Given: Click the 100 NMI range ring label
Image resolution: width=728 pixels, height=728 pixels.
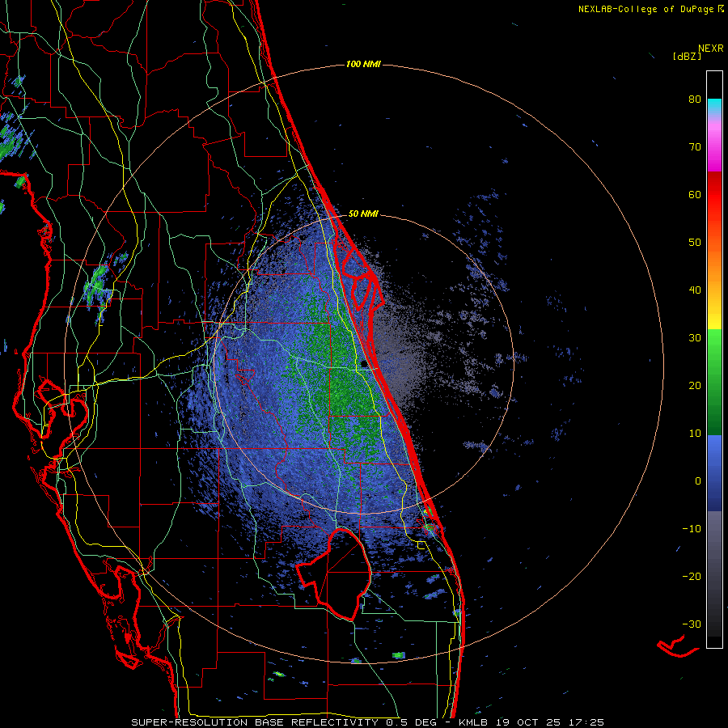Looking at the screenshot, I should (x=363, y=64).
